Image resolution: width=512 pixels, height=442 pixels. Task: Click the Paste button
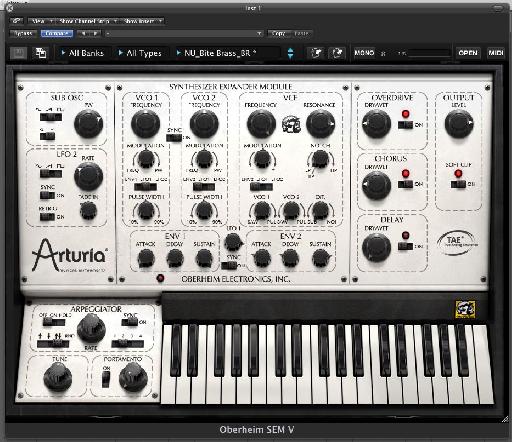tap(302, 33)
